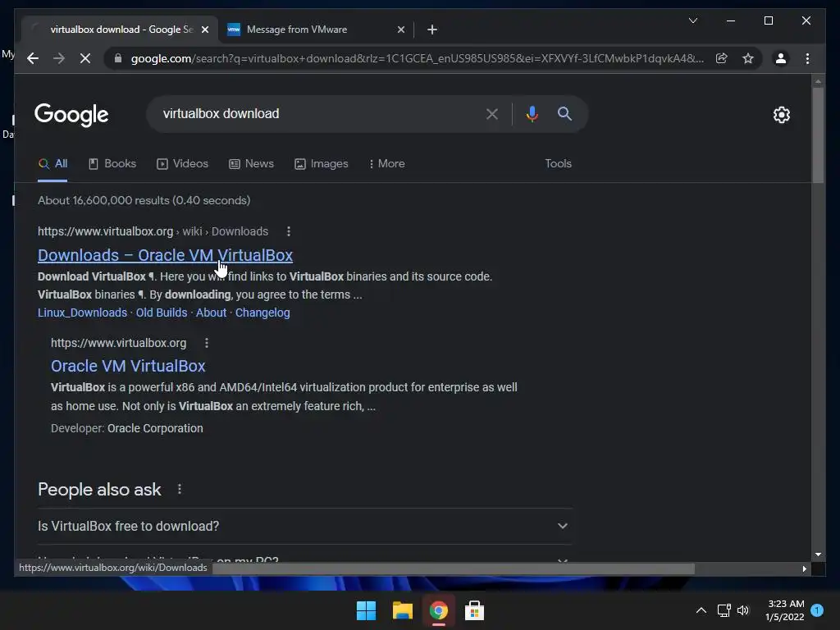This screenshot has width=840, height=630.
Task: Select the All results filter
Action: (52, 164)
